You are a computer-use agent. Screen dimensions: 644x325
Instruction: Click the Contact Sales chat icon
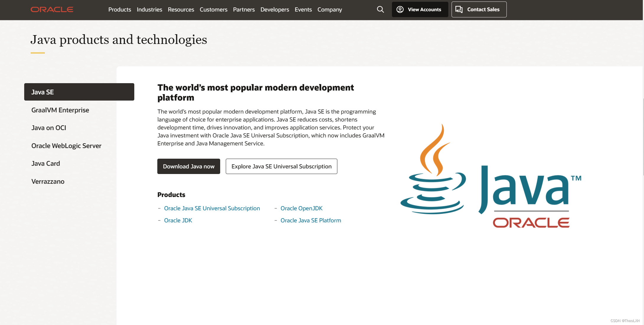point(459,9)
